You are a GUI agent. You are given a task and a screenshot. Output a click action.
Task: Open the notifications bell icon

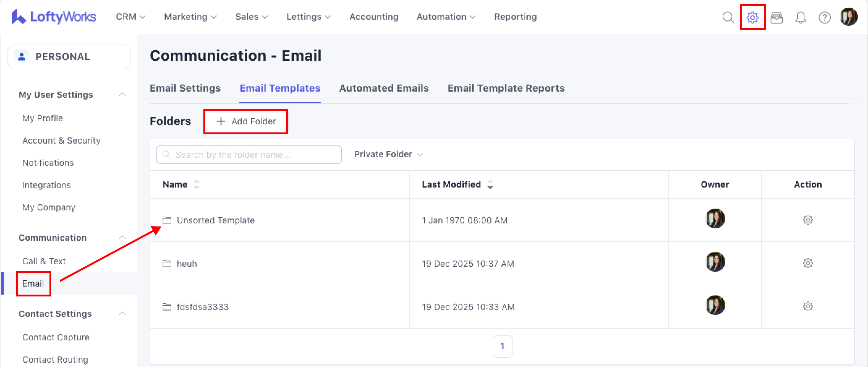(x=800, y=17)
